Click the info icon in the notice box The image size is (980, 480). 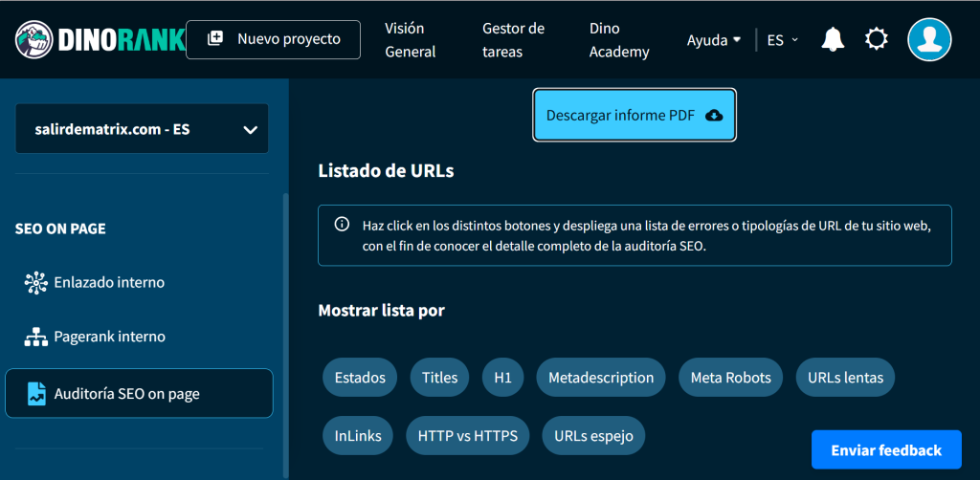coord(342,226)
